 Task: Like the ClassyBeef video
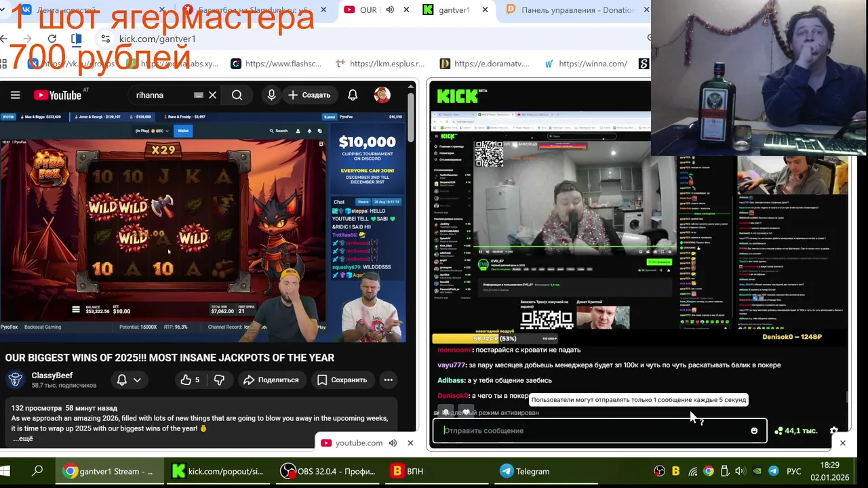190,380
